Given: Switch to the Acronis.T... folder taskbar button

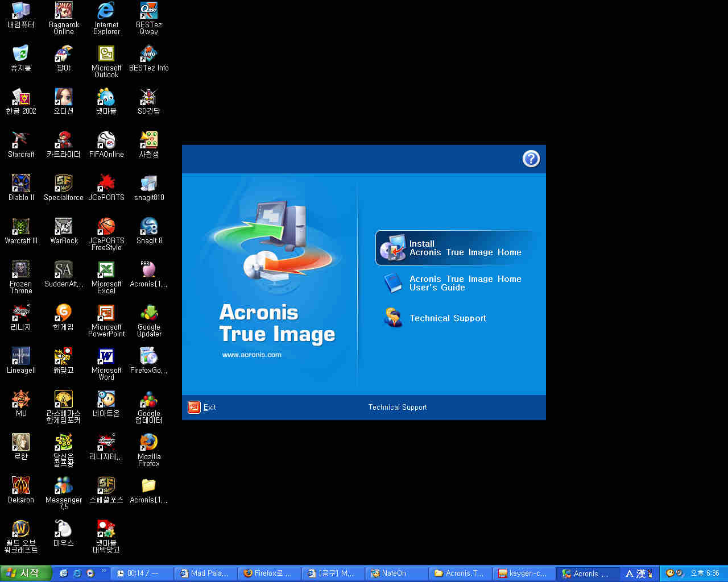Looking at the screenshot, I should (x=460, y=573).
